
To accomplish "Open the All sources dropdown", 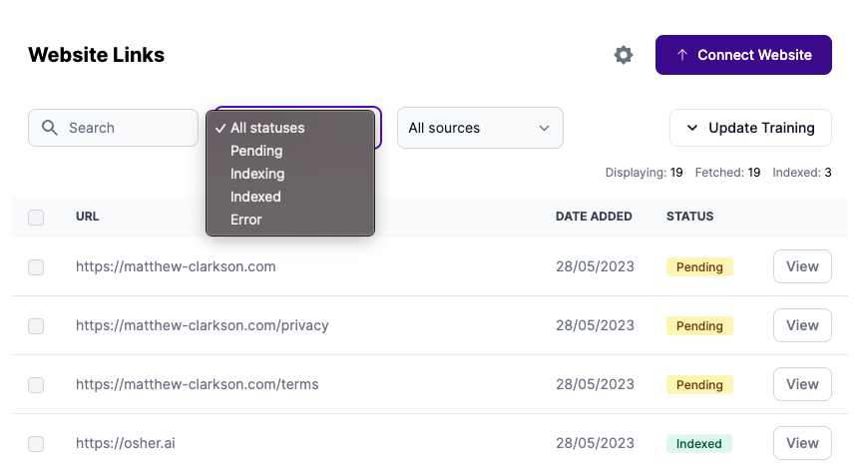I will pos(480,128).
